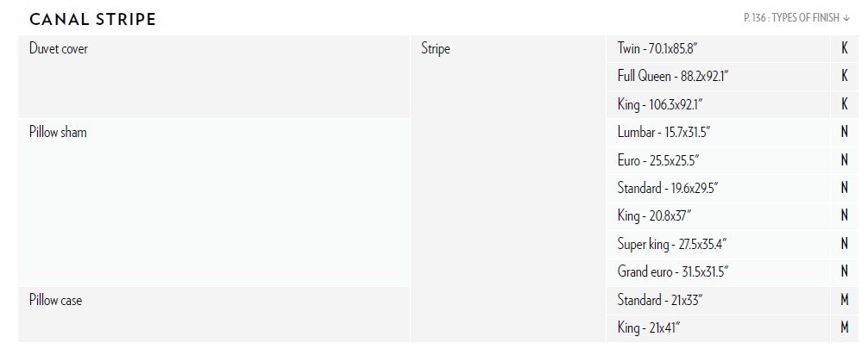Pick Standard - 21x33" pillow case
Screen dimensions: 868x349
pos(661,301)
